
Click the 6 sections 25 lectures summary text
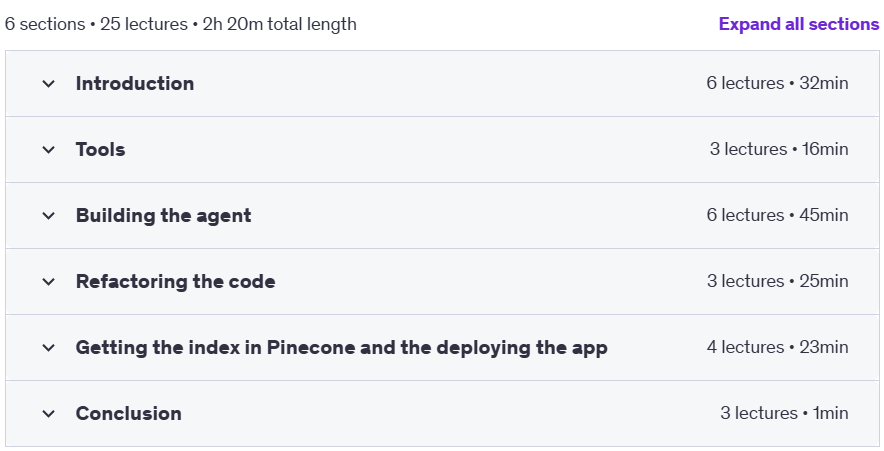[180, 24]
